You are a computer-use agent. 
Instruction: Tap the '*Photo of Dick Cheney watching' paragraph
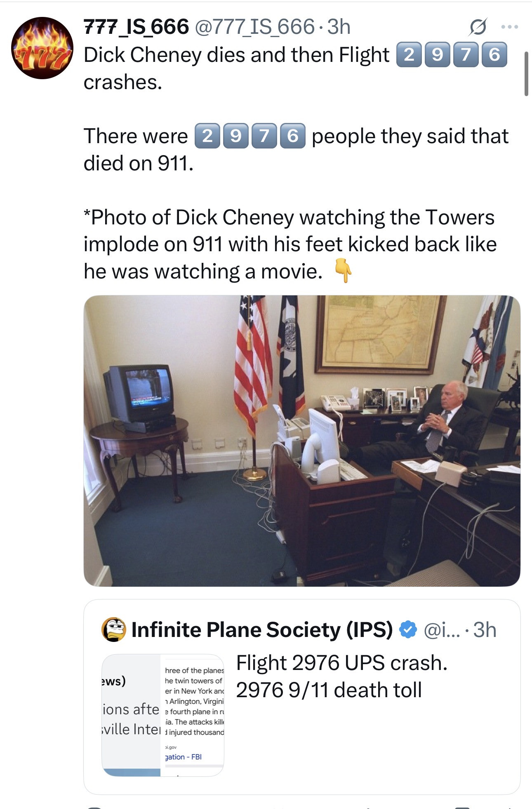pos(289,244)
